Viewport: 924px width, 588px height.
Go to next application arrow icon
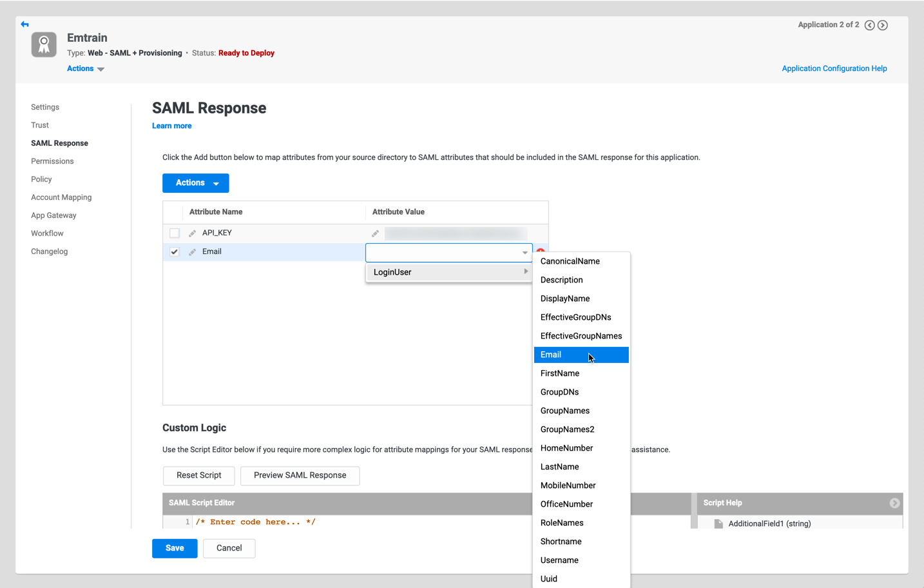point(883,25)
